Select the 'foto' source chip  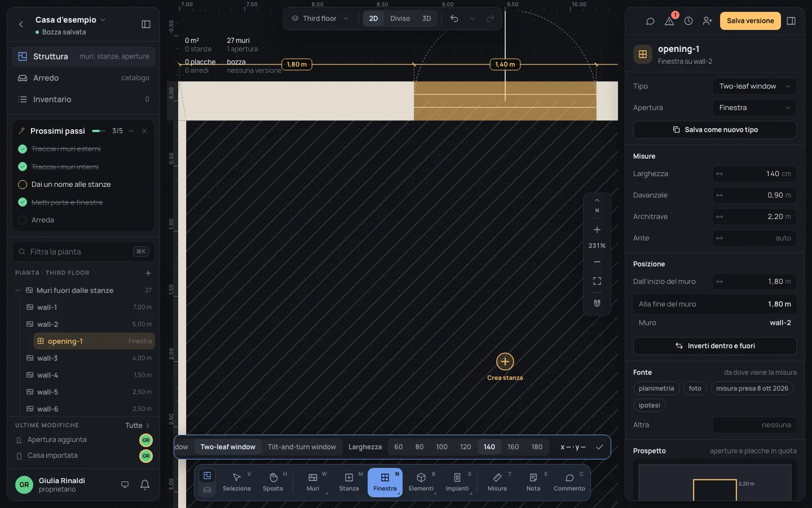[x=695, y=388]
